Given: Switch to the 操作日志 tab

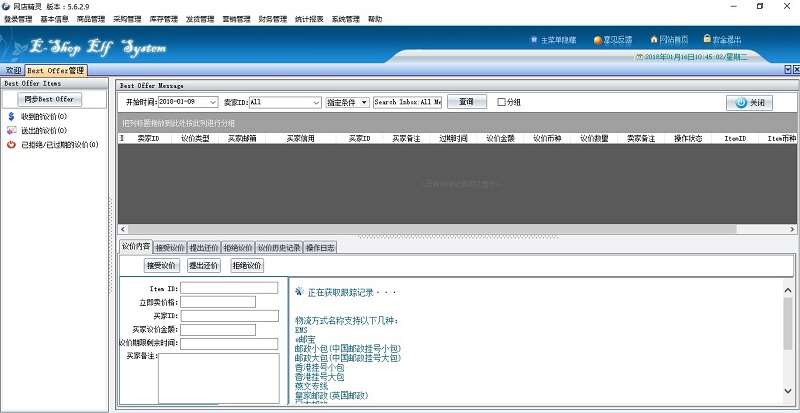Looking at the screenshot, I should [x=320, y=248].
